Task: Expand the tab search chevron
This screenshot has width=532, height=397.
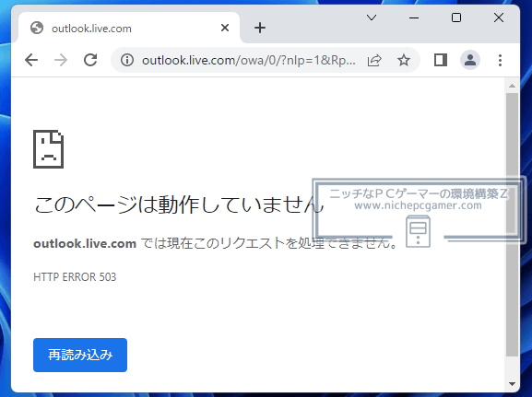Action: (x=372, y=18)
